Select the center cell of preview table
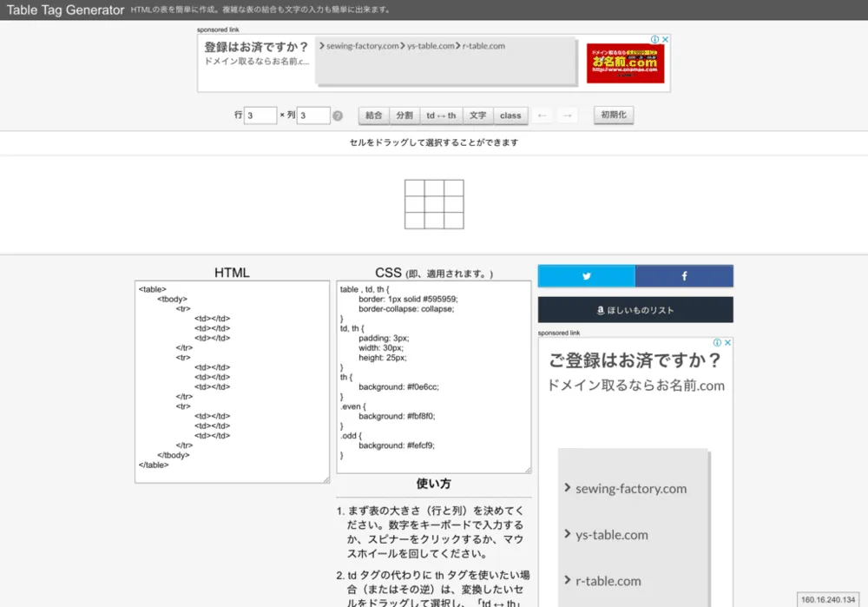 pyautogui.click(x=434, y=205)
